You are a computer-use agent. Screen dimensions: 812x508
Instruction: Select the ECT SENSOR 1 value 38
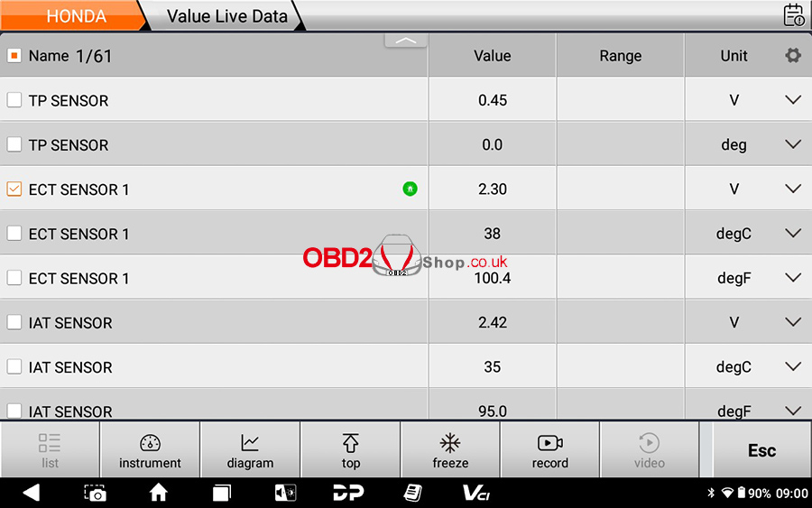[492, 234]
